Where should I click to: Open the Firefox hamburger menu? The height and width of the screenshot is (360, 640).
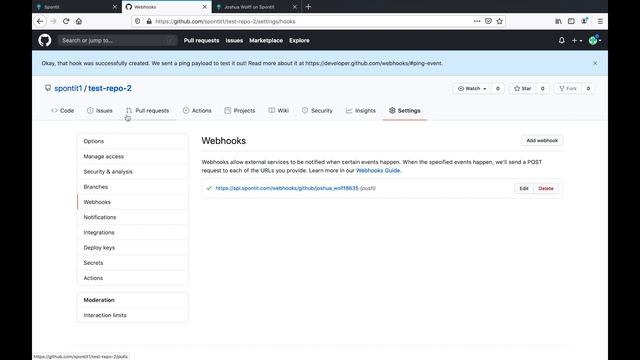pyautogui.click(x=600, y=21)
